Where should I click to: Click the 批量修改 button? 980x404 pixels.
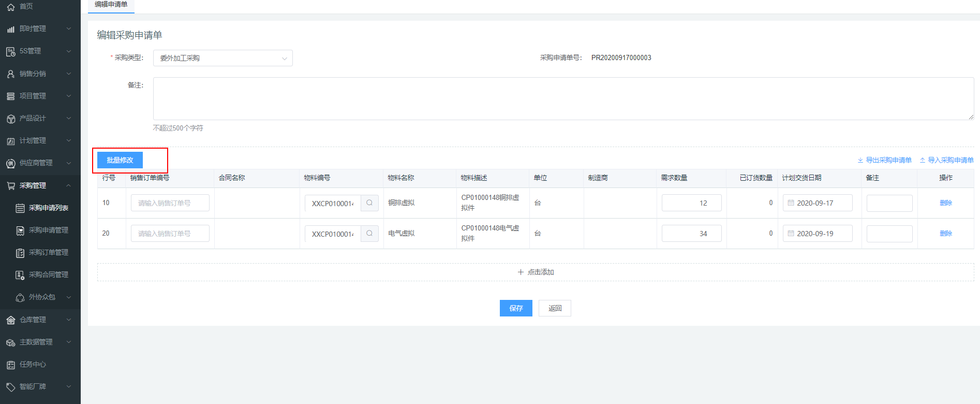[x=120, y=160]
